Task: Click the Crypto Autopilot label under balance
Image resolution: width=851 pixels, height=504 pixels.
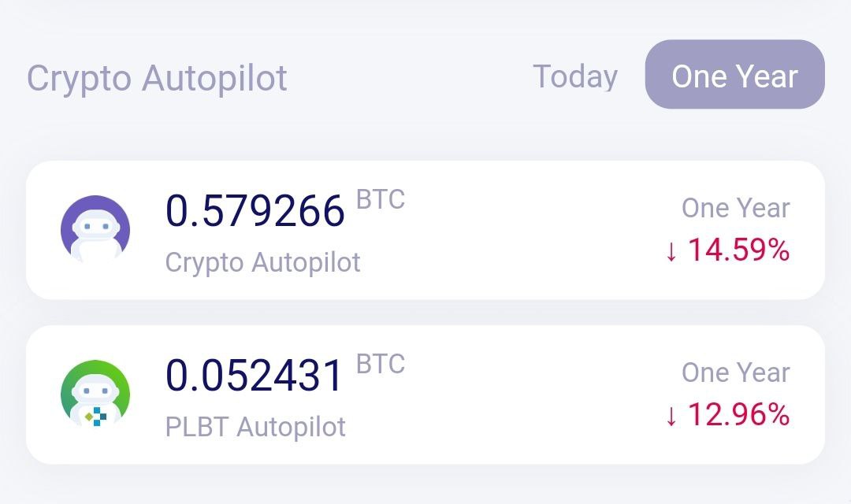Action: point(262,262)
